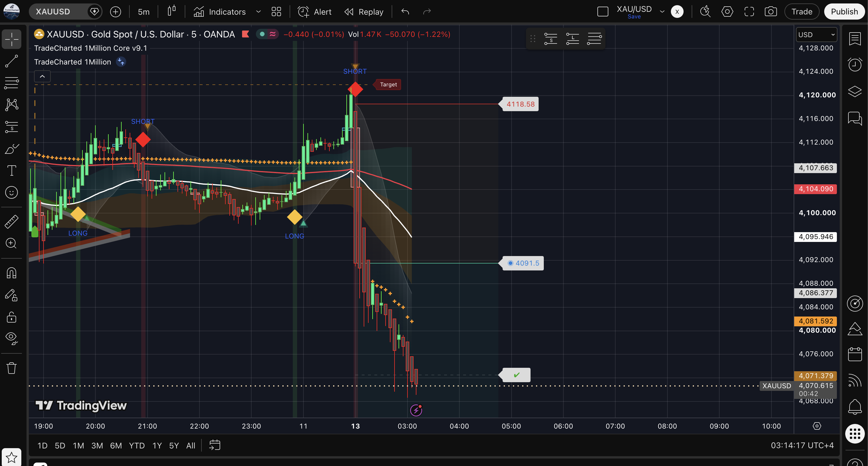Select the brush drawing tool

(12, 149)
